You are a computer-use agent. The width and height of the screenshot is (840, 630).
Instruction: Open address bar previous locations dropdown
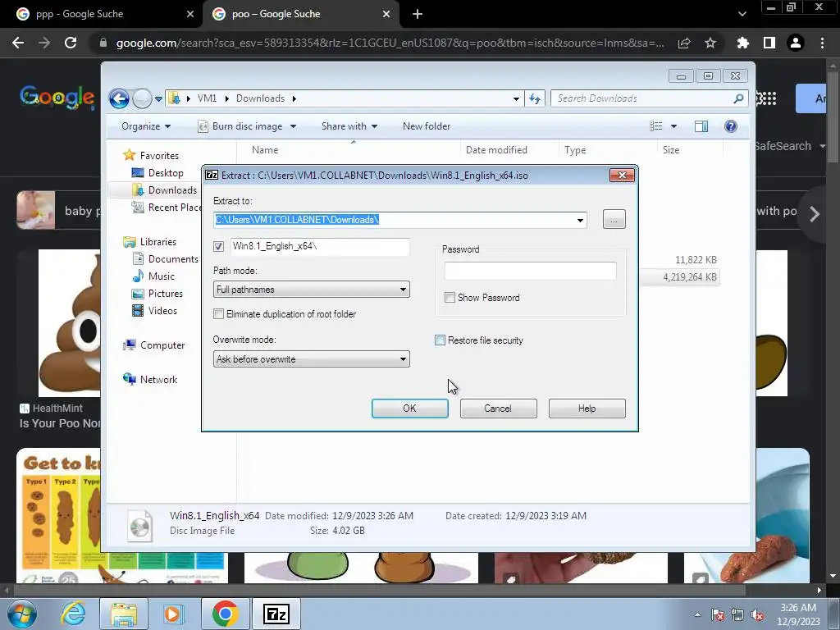click(x=516, y=98)
